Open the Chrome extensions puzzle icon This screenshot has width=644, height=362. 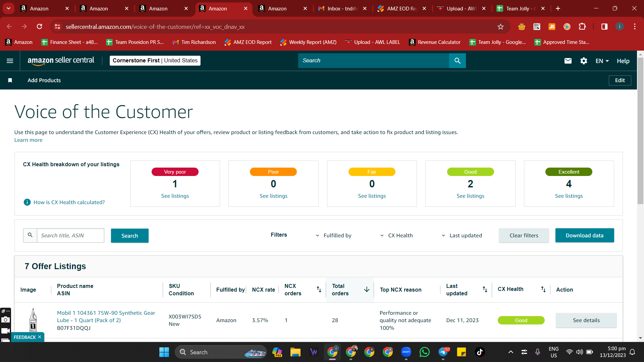click(x=582, y=26)
